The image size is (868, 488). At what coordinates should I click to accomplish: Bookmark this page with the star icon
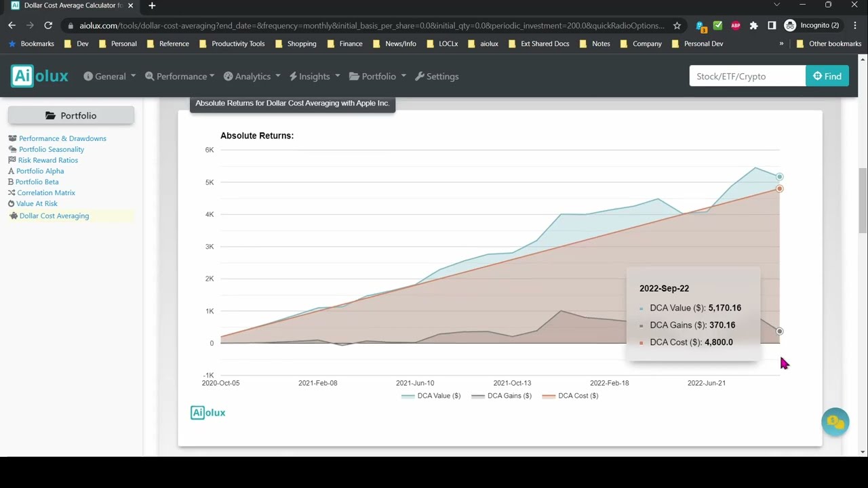(677, 26)
